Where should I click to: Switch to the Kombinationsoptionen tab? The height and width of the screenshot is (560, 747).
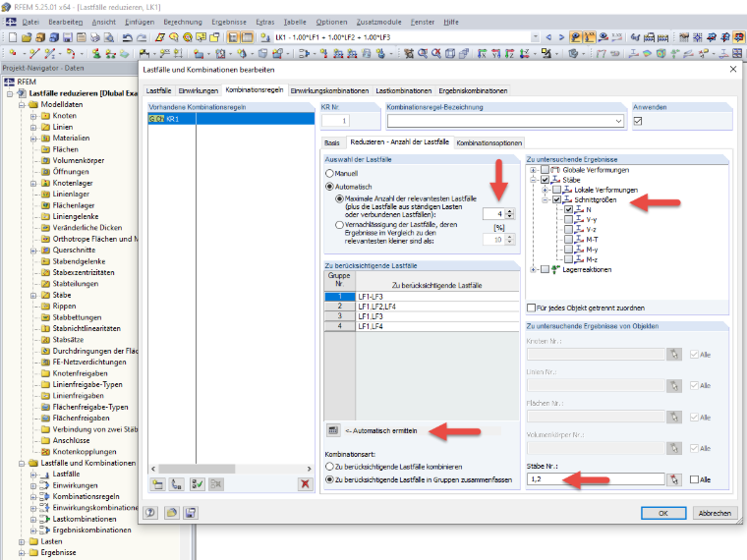(x=489, y=142)
